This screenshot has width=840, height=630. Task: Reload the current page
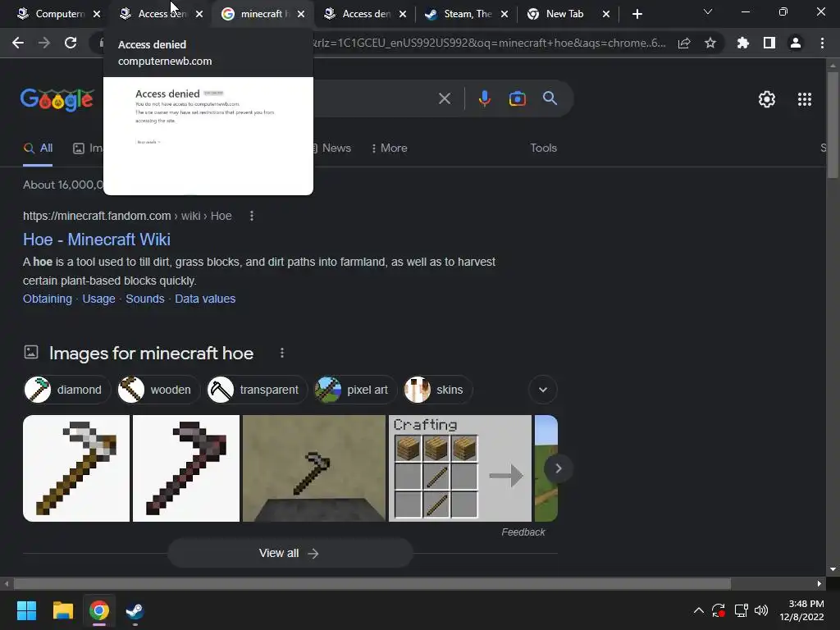pos(71,43)
